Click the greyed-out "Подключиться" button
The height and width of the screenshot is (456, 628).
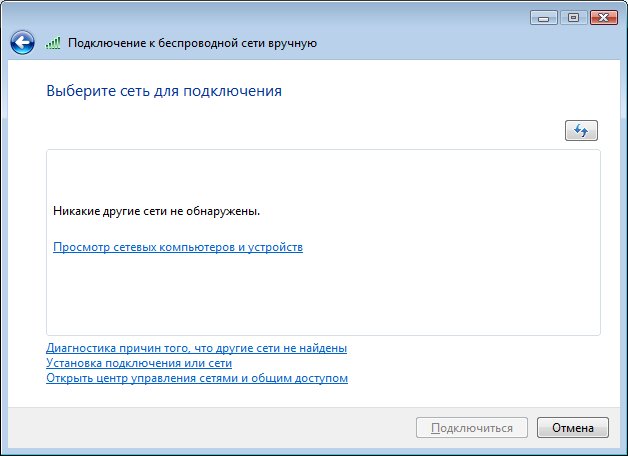471,428
